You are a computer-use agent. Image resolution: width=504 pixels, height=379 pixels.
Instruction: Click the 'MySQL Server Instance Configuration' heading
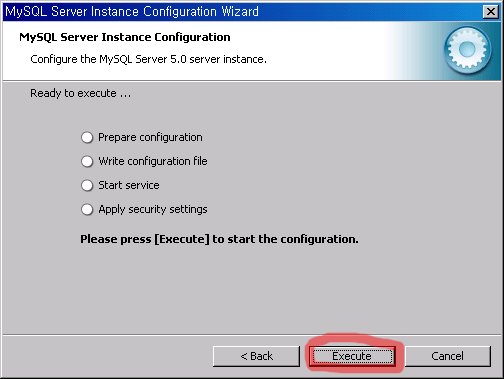pos(125,37)
